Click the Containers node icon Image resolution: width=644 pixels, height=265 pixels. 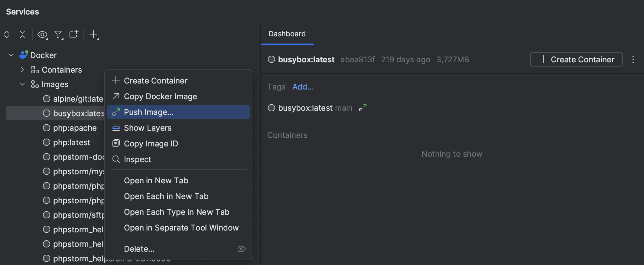click(35, 70)
